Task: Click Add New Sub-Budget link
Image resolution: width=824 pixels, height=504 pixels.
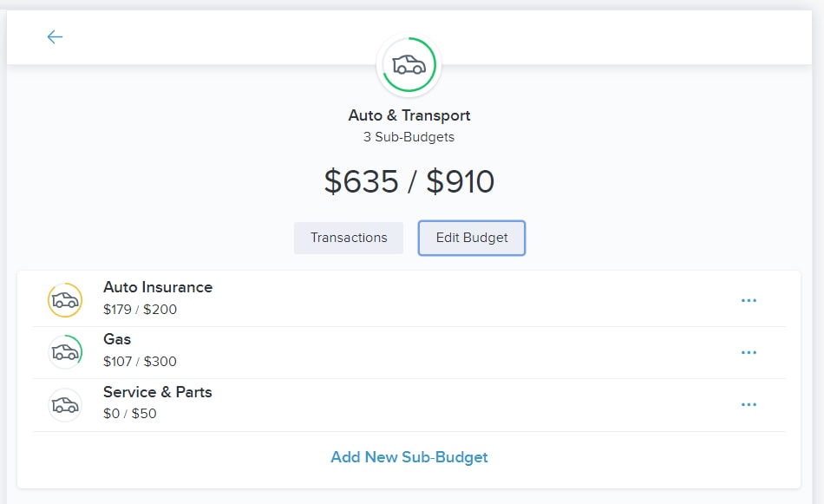Action: pos(409,457)
